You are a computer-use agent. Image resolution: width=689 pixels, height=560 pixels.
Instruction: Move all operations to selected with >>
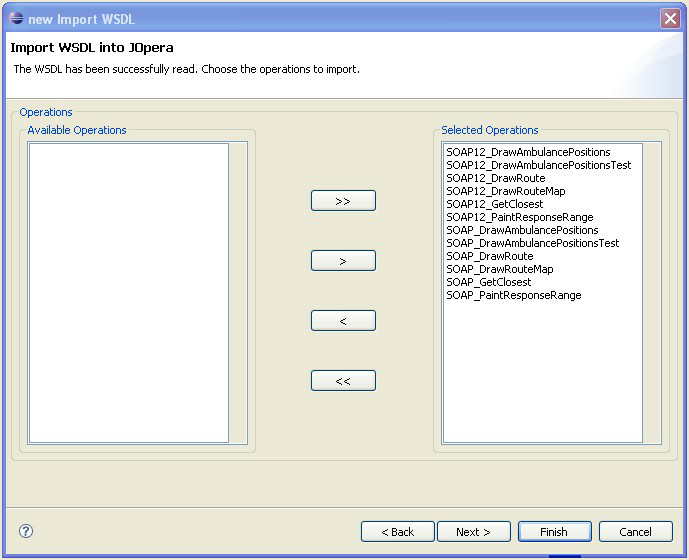click(343, 201)
